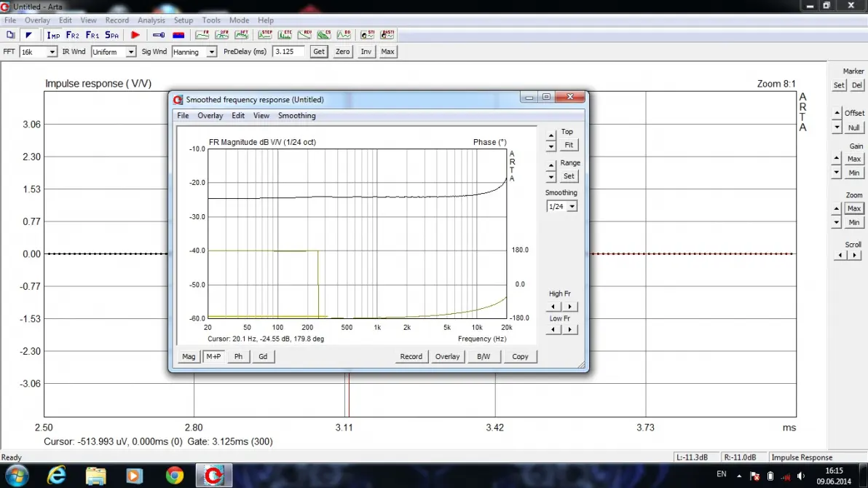The height and width of the screenshot is (488, 868).
Task: Start recording with the red play icon
Action: coord(135,35)
